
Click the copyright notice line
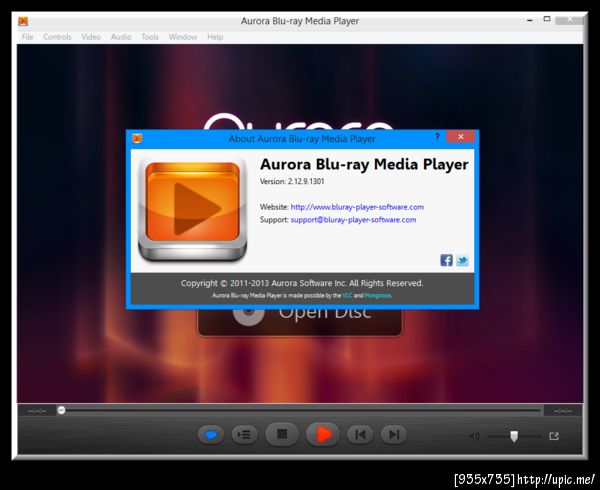[302, 283]
